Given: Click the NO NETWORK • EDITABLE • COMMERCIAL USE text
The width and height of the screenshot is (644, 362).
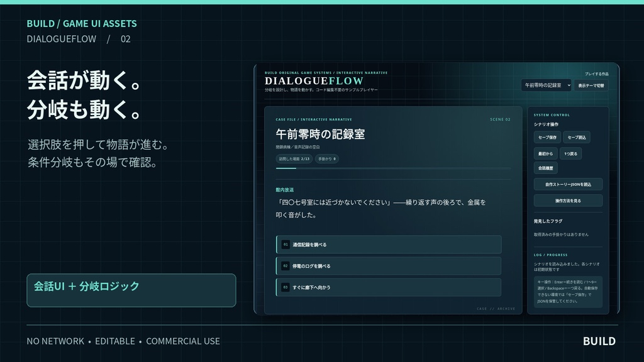Looking at the screenshot, I should [x=123, y=341].
